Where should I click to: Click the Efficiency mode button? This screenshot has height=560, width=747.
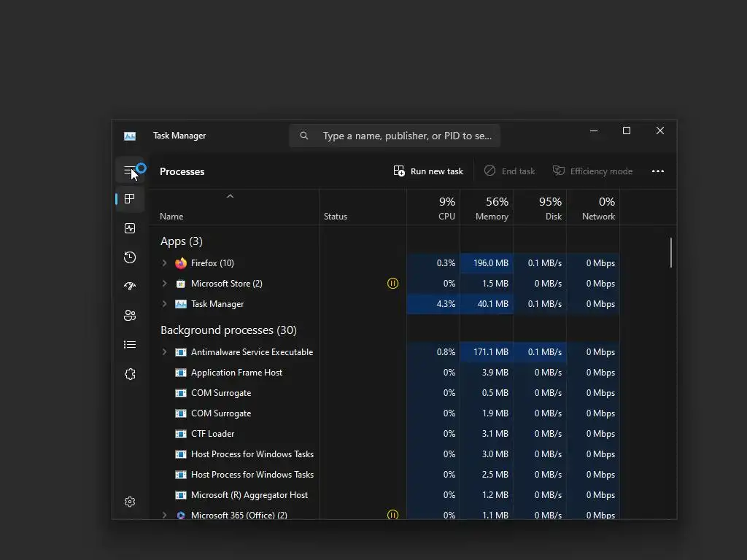592,171
